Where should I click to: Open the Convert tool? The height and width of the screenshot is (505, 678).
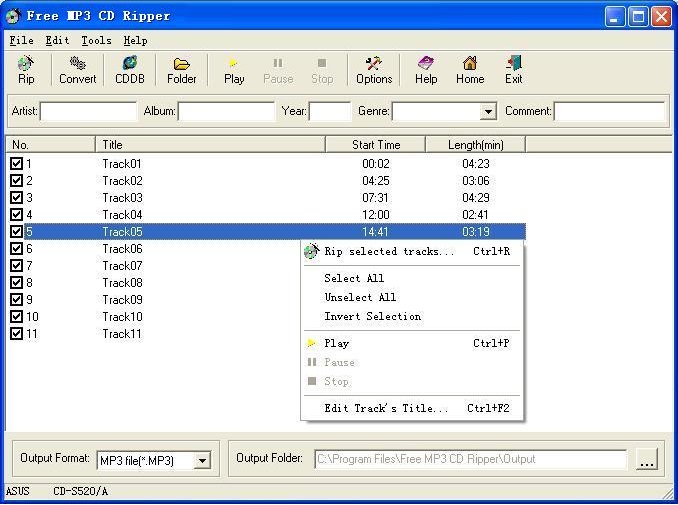pyautogui.click(x=78, y=69)
